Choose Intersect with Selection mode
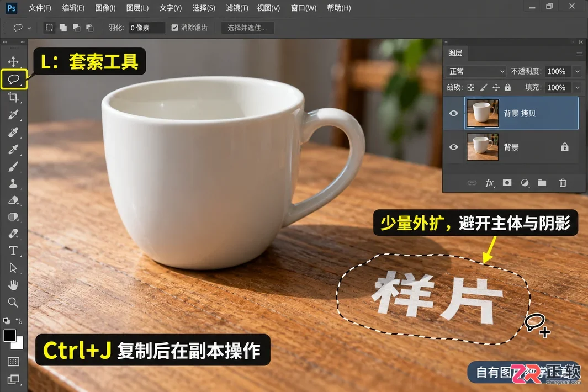 coord(90,28)
